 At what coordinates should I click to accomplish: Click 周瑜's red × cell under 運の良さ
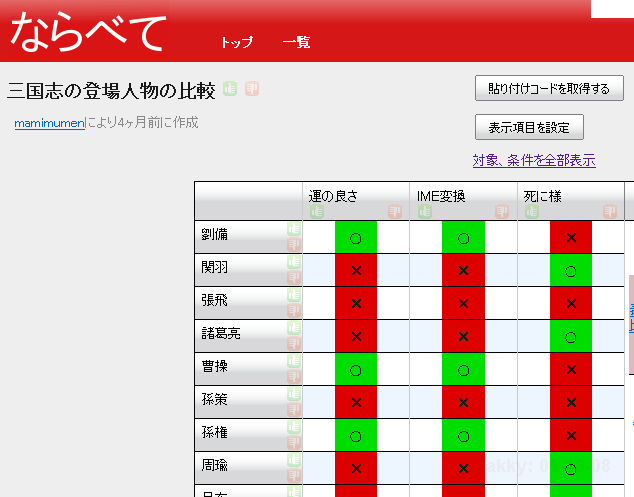tap(356, 468)
